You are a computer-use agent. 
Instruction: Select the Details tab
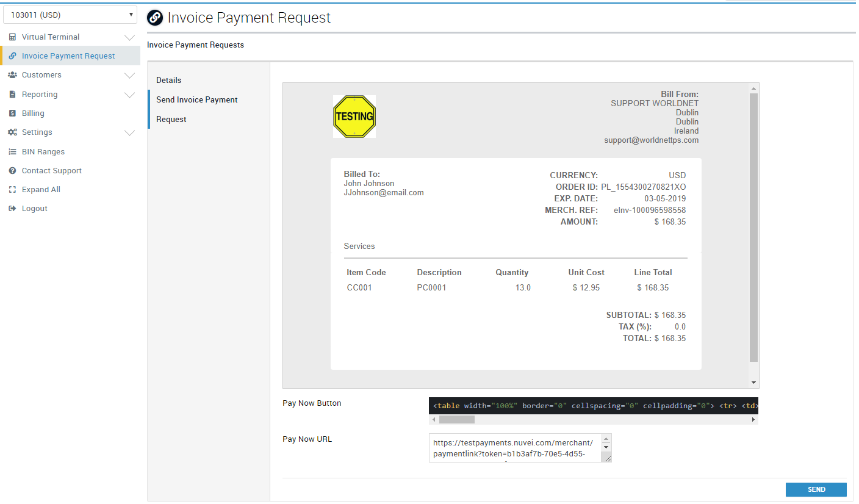169,80
